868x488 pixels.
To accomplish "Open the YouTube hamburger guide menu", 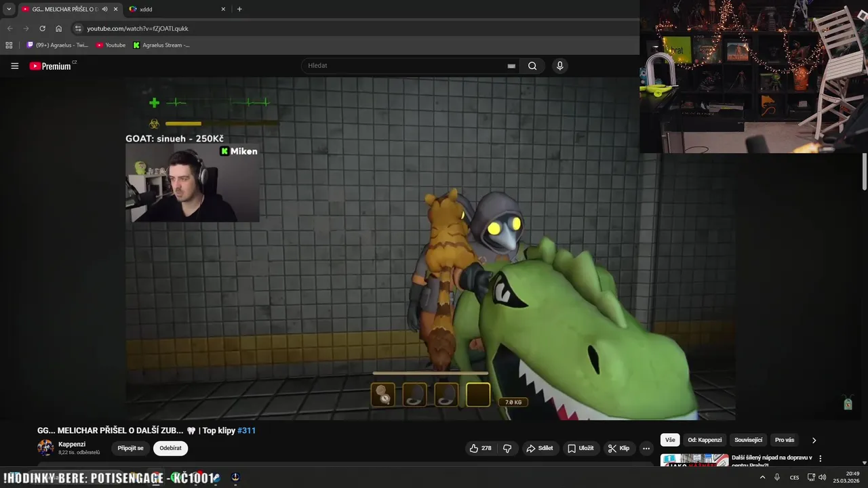I will [x=14, y=66].
